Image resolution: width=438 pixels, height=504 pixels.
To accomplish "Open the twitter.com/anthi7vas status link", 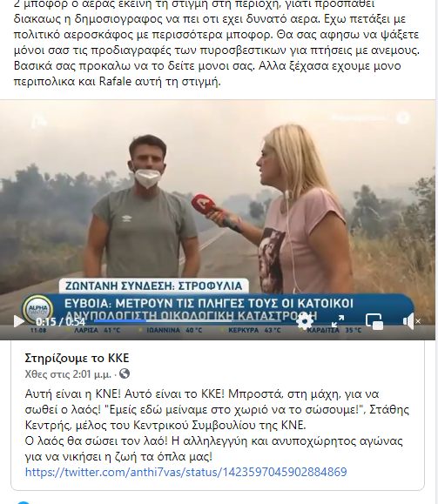I will pos(185,472).
